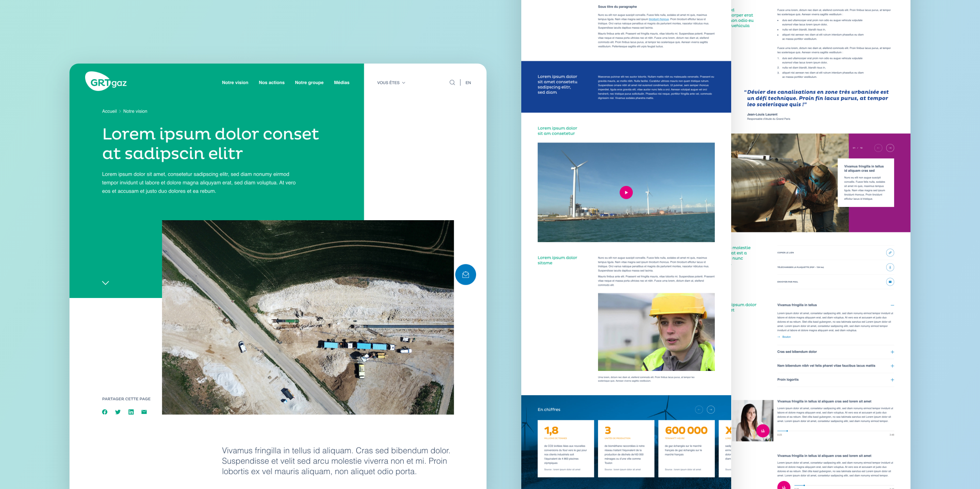Click the copy link icon
The height and width of the screenshot is (489, 980).
pyautogui.click(x=890, y=252)
